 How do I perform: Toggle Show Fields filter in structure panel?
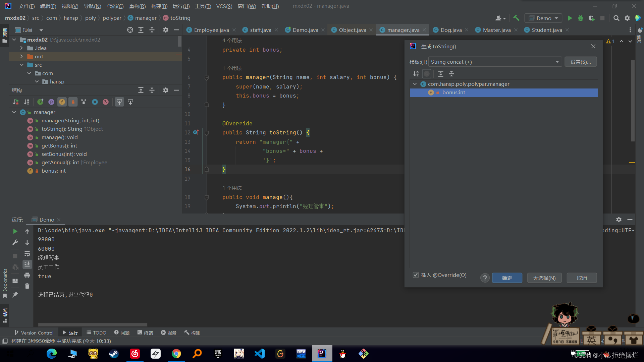[62, 102]
